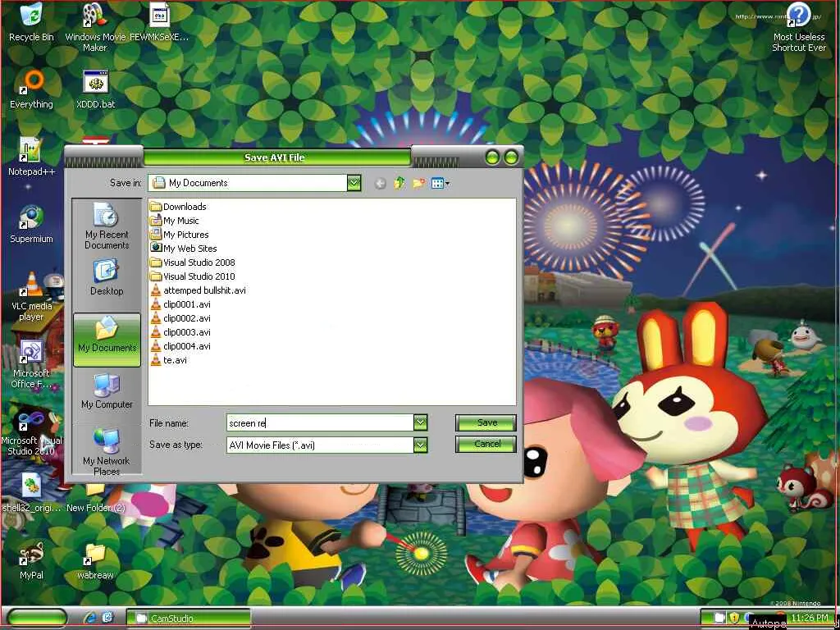
Task: Select the My Pictures folder
Action: click(180, 235)
